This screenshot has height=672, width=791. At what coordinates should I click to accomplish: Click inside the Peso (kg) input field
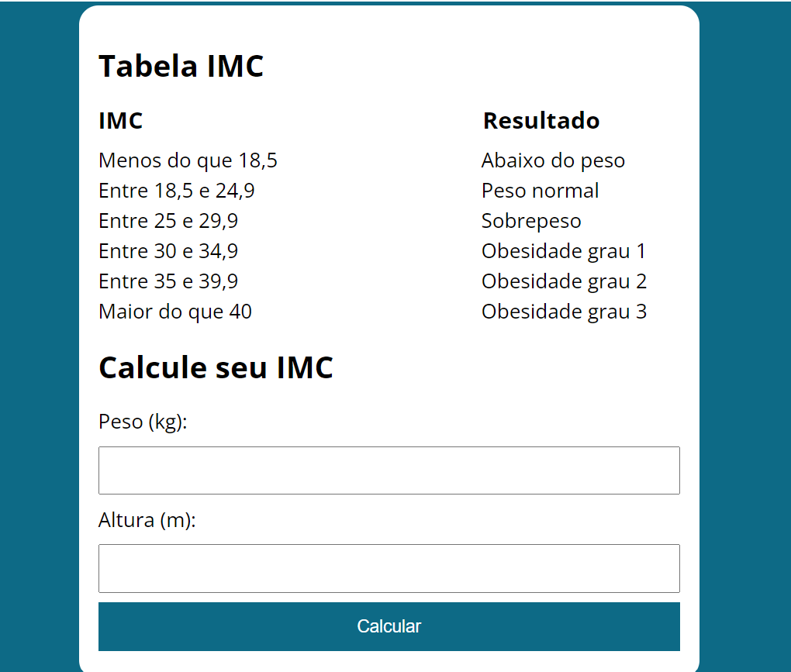click(389, 470)
